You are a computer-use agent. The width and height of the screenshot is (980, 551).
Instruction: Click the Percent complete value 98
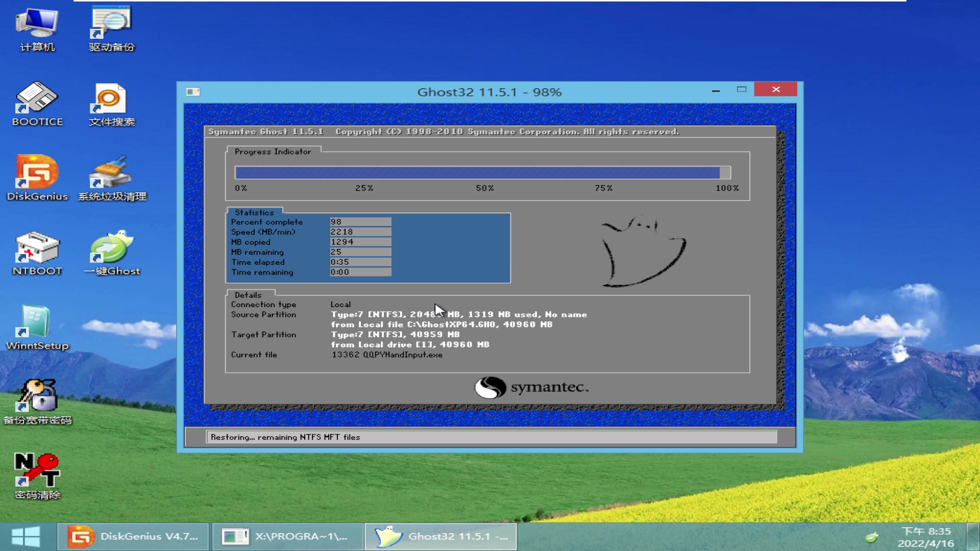point(360,222)
